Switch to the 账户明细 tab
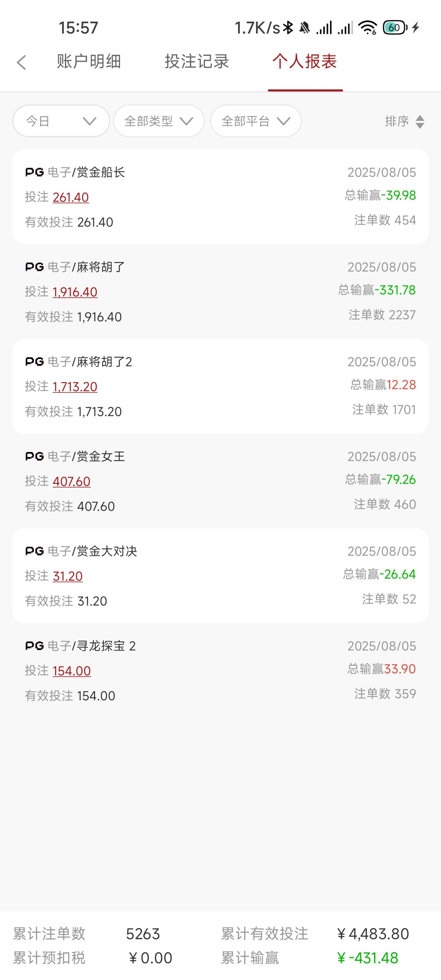Screen dimensions: 441x980 [x=89, y=62]
